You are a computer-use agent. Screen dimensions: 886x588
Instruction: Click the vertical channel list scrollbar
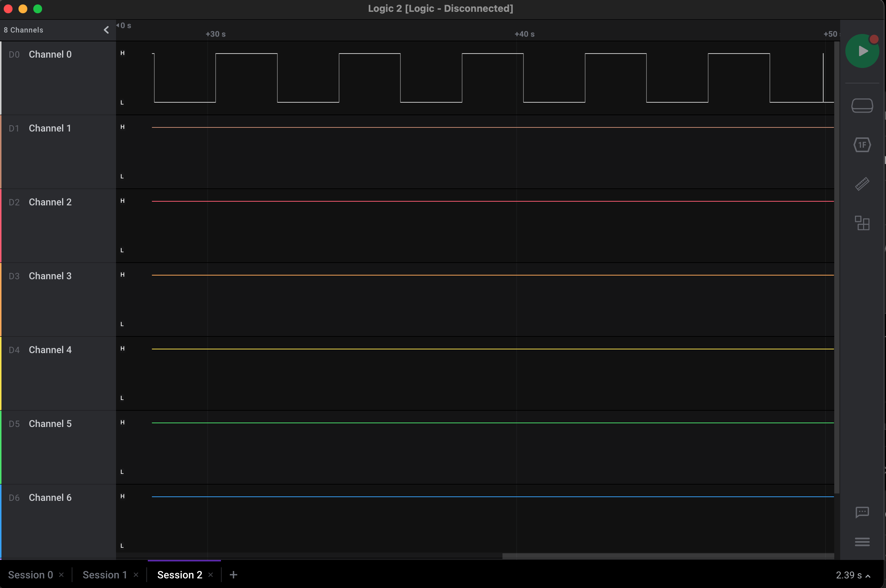(836, 267)
